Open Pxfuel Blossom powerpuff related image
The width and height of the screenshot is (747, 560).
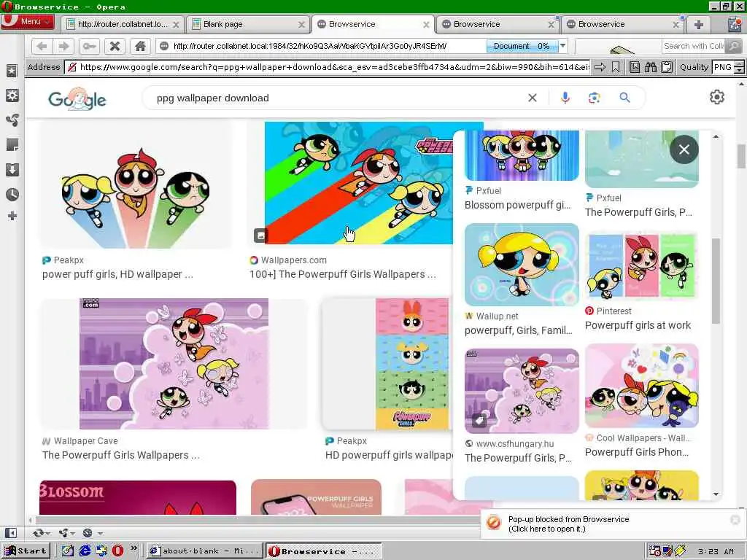pyautogui.click(x=522, y=155)
